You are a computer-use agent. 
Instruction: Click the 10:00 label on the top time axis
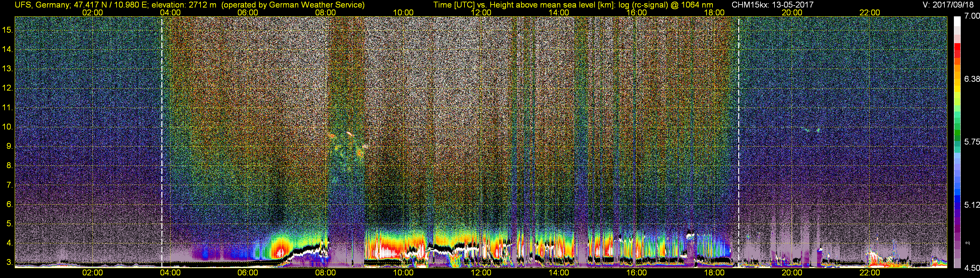pyautogui.click(x=403, y=12)
